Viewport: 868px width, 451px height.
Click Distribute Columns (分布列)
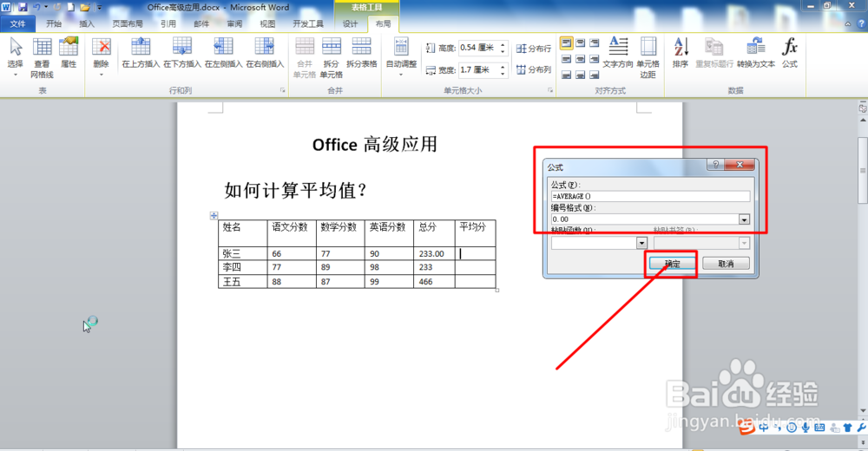click(x=534, y=69)
